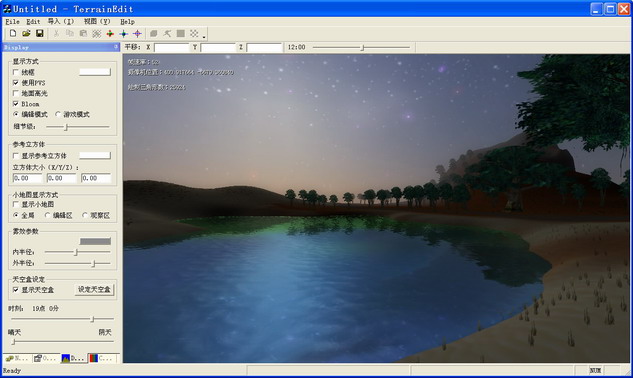
Task: Select the red-green cross transform icon
Action: click(x=110, y=34)
